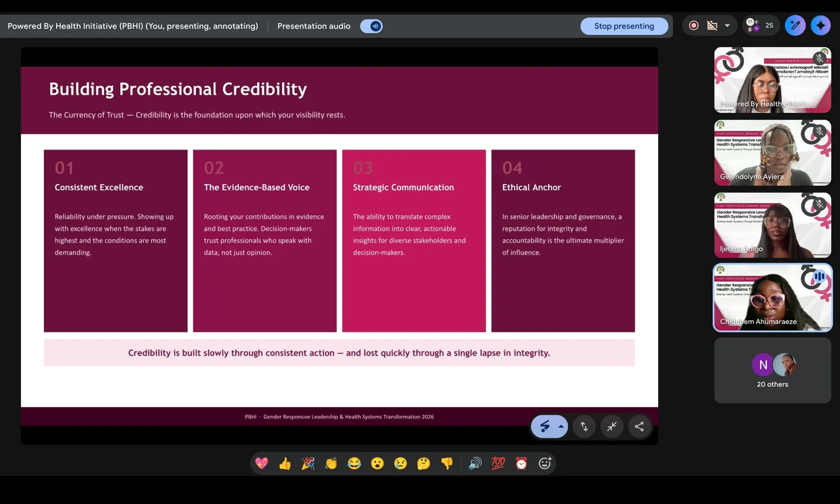
Task: Open more emoji reactions picker
Action: point(544,463)
